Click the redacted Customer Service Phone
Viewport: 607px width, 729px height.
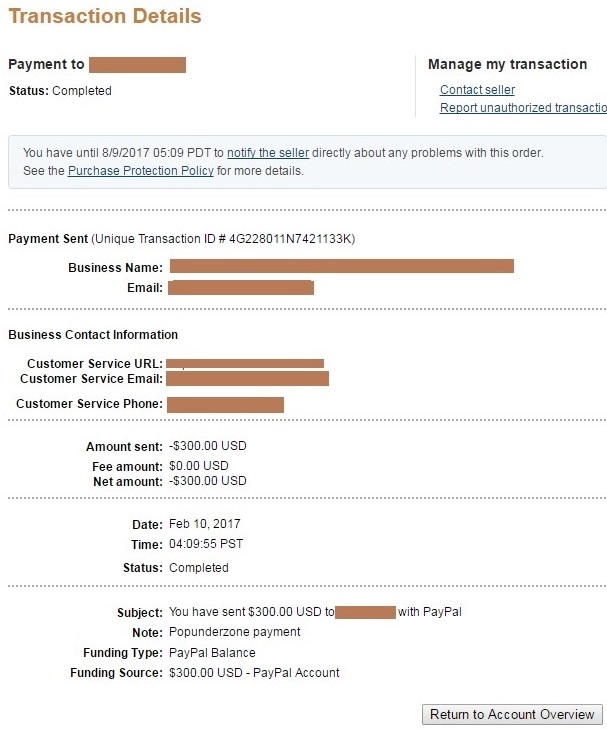coord(225,404)
